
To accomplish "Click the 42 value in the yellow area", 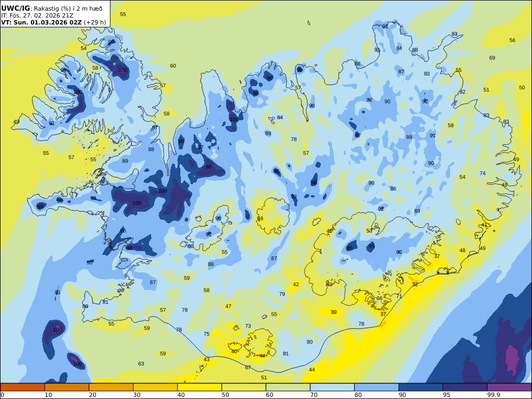I will pyautogui.click(x=296, y=284).
